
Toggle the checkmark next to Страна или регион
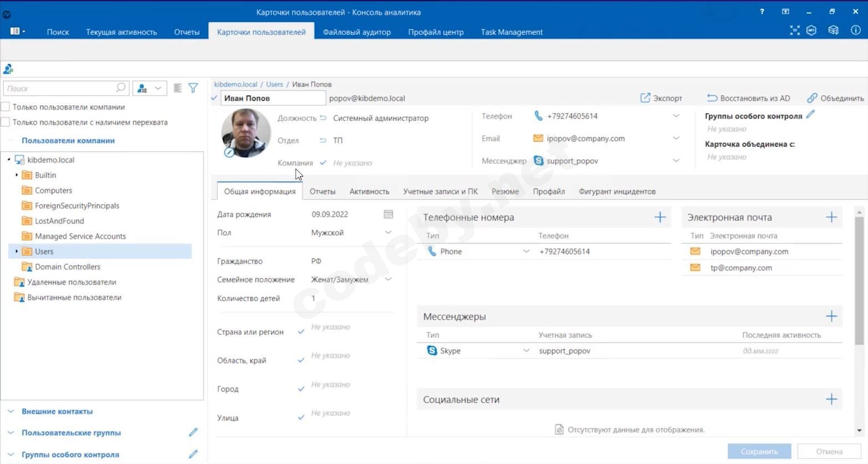[x=301, y=332]
